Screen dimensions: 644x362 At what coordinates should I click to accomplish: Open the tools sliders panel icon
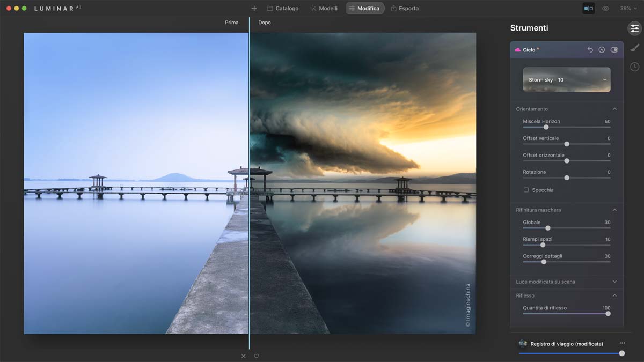click(634, 28)
